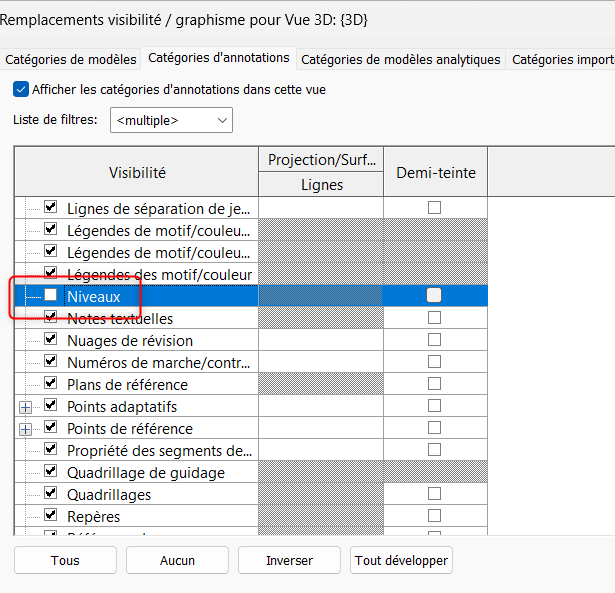Screen dimensions: 615x593
Task: Uncheck the Quadrillages visibility checkbox
Action: click(51, 494)
